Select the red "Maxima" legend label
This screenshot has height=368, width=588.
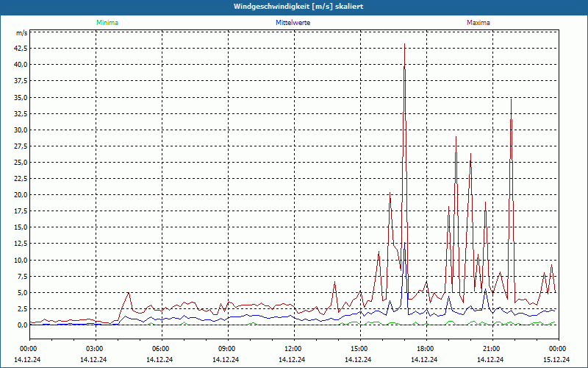tap(478, 23)
